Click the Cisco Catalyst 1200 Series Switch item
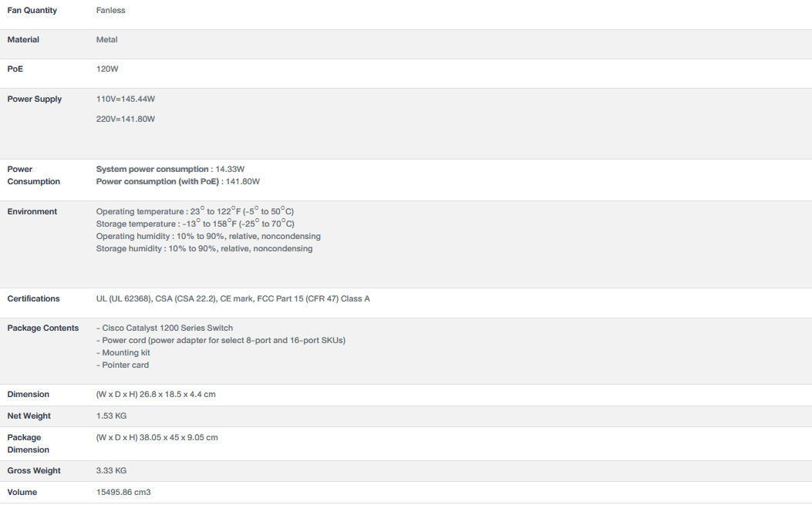Viewport: 812px width, 505px height. pos(164,328)
